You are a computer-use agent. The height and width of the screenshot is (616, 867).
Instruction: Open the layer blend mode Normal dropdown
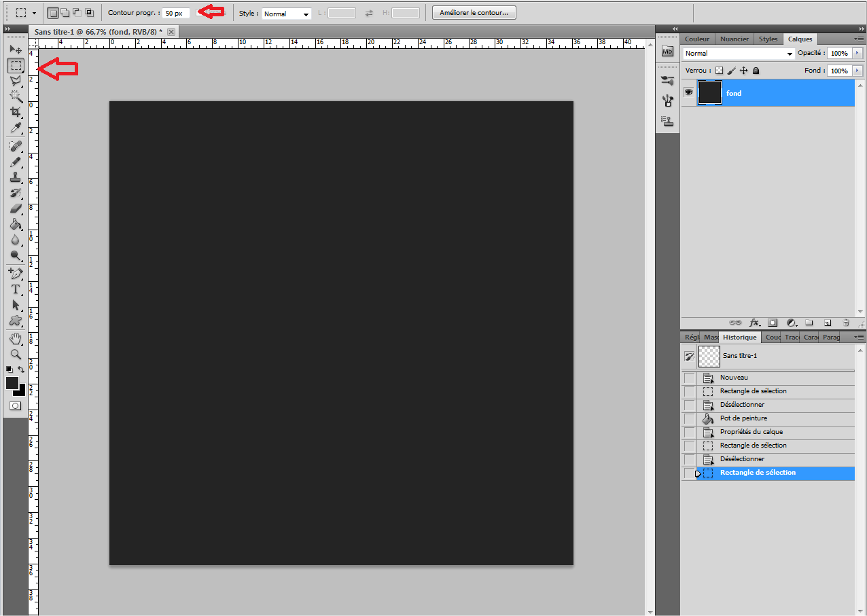pos(739,54)
